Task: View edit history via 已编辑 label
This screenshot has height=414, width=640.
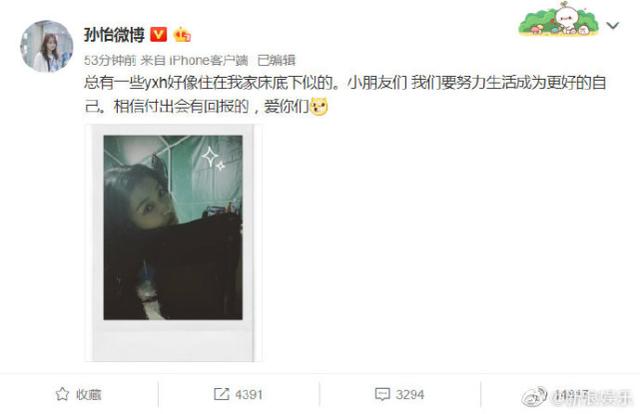Action: click(276, 60)
